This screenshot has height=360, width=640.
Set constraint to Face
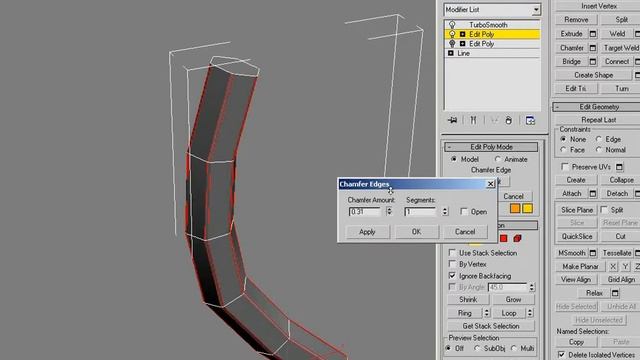point(563,150)
